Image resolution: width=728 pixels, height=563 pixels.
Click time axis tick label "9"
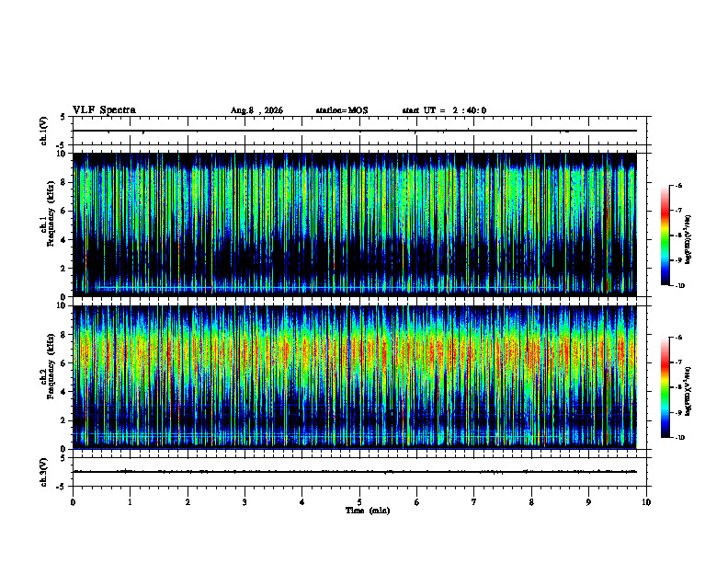point(588,502)
